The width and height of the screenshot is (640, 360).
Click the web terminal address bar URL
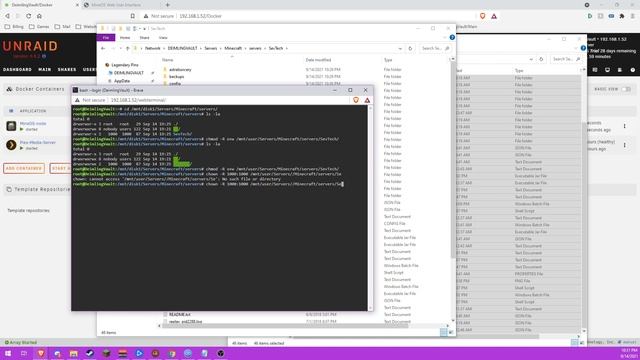click(x=138, y=100)
